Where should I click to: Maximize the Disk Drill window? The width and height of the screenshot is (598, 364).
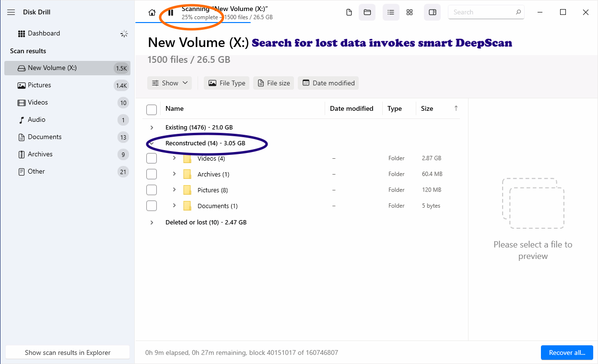coord(563,12)
